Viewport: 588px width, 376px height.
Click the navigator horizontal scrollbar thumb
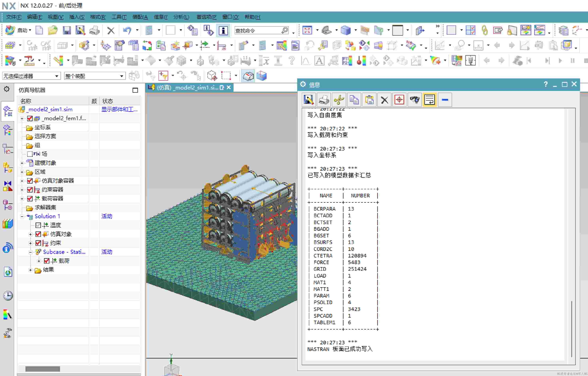(x=43, y=369)
